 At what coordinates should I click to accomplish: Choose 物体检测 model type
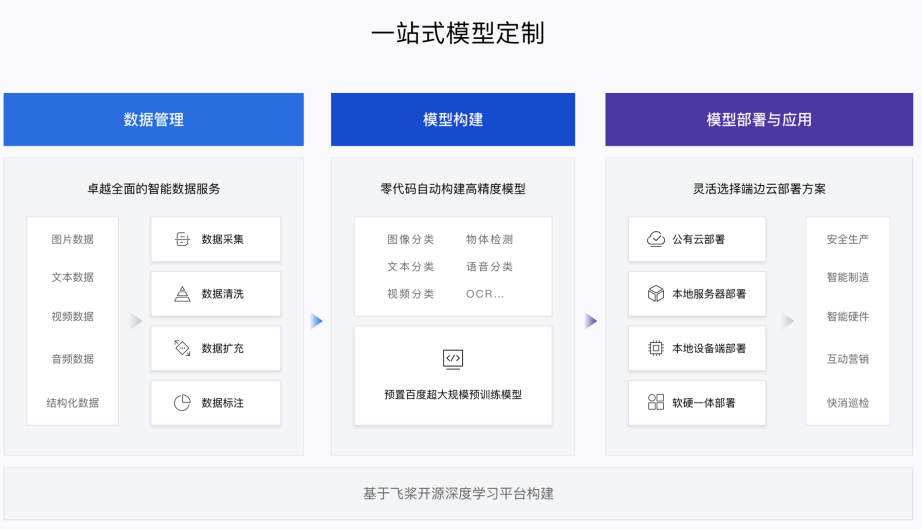tap(489, 240)
